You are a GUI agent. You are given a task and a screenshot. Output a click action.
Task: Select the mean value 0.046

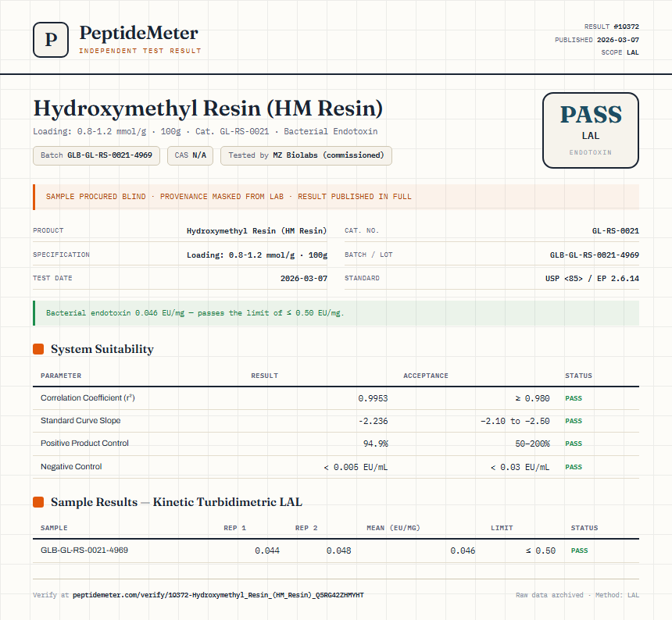tap(463, 551)
